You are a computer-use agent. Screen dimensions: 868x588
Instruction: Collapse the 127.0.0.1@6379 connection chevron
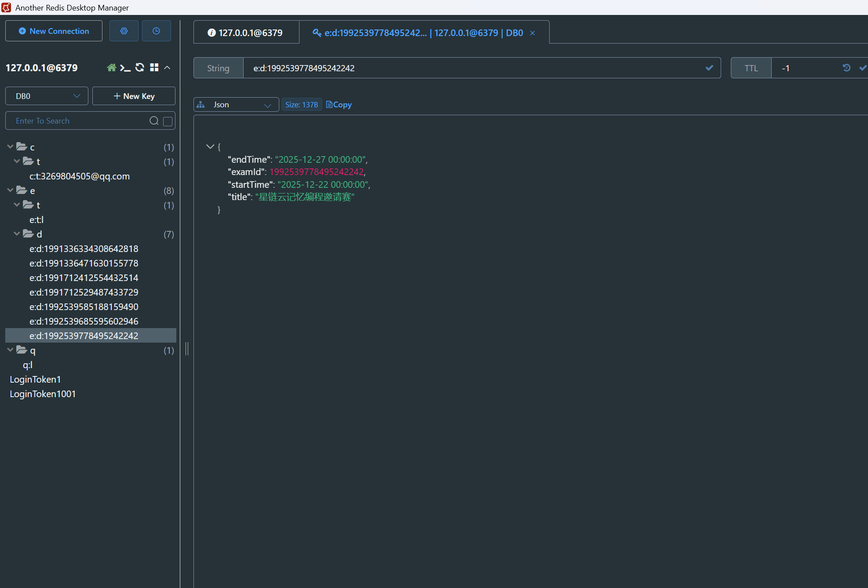(x=167, y=68)
